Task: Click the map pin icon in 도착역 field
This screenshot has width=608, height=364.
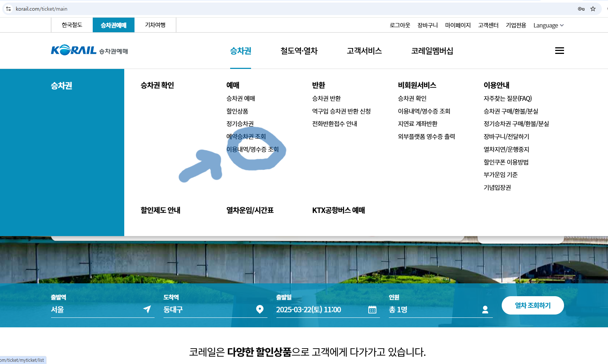Action: pos(260,309)
